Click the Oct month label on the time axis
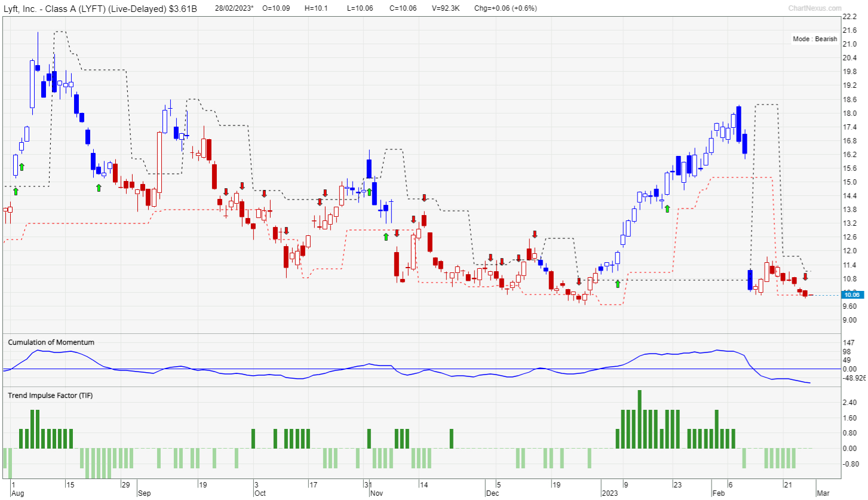The height and width of the screenshot is (500, 868). point(260,495)
